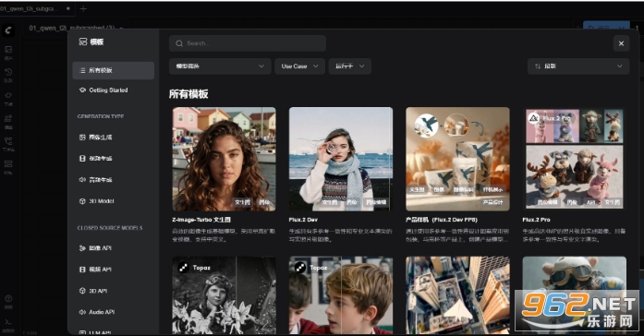Focus the Search templates field
This screenshot has width=644, height=336.
(248, 43)
